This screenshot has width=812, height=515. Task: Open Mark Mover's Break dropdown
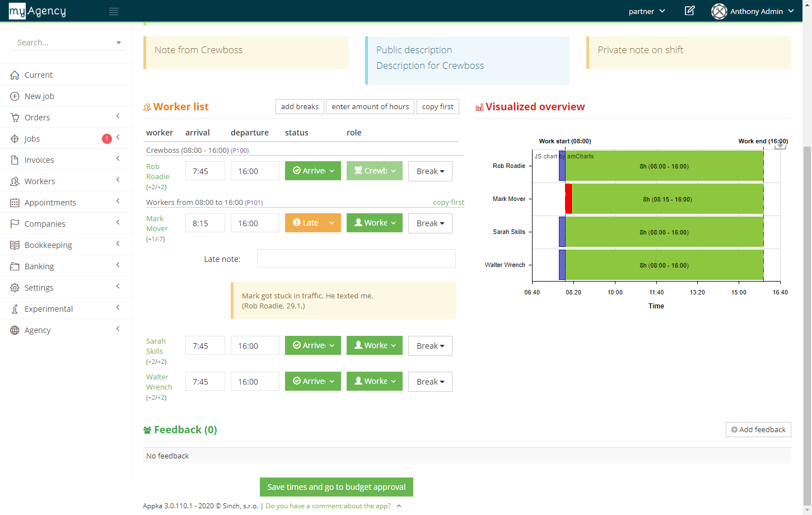click(x=430, y=223)
